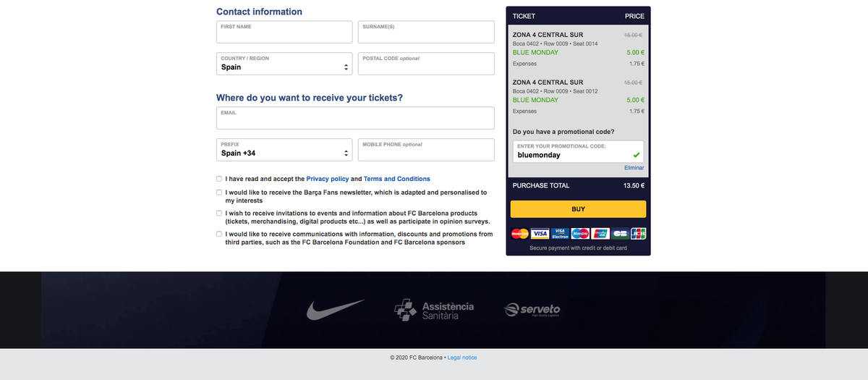868x380 pixels.
Task: Click the UnionPay card icon
Action: click(600, 233)
